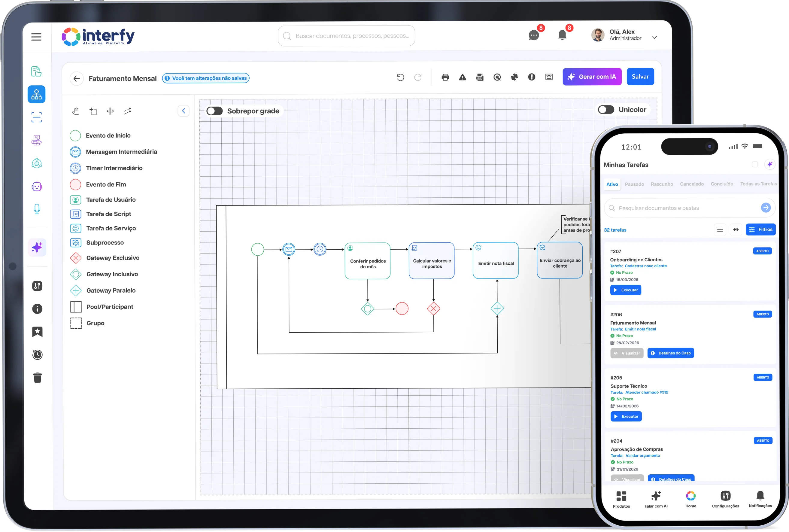Click the Gerar com IA button
This screenshot has width=789, height=532.
pos(592,77)
